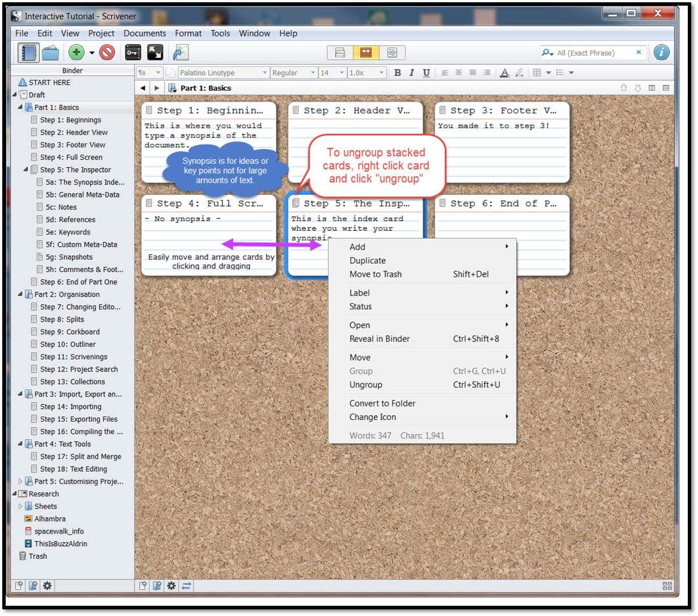Choose Duplicate in the context menu
The height and width of the screenshot is (616, 698).
(x=423, y=260)
